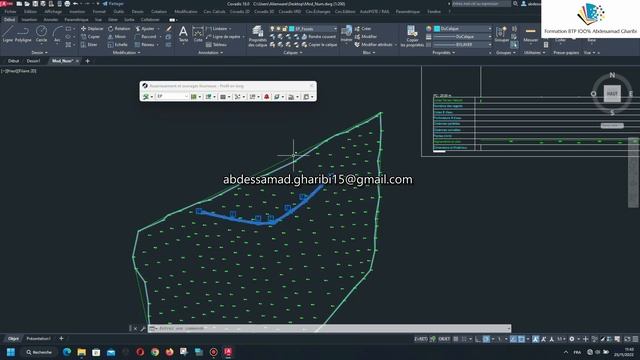The width and height of the screenshot is (640, 360).
Task: Switch to the Annoter ribbon tab
Action: pos(51,20)
